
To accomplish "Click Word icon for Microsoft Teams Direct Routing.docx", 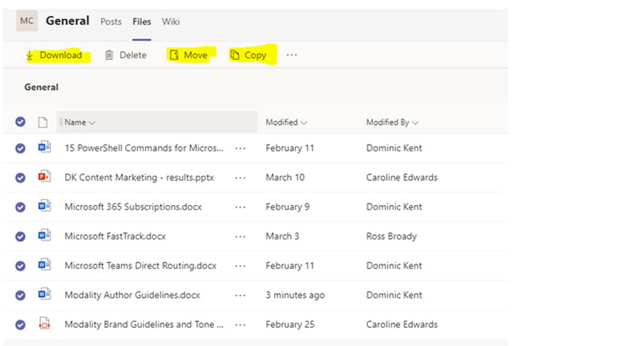I will tap(45, 265).
